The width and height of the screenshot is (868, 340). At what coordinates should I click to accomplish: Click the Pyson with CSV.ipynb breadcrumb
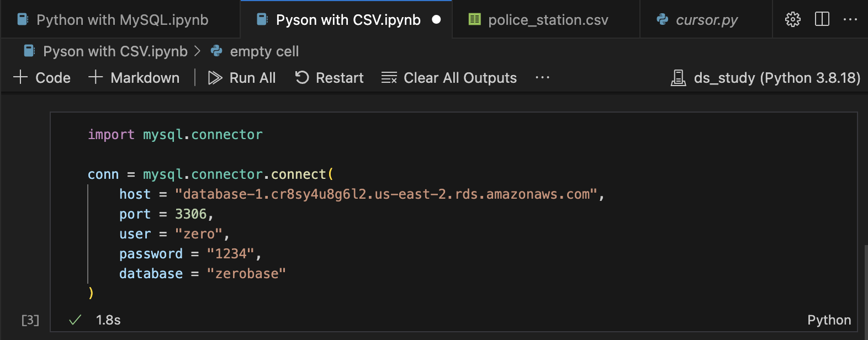pos(115,51)
